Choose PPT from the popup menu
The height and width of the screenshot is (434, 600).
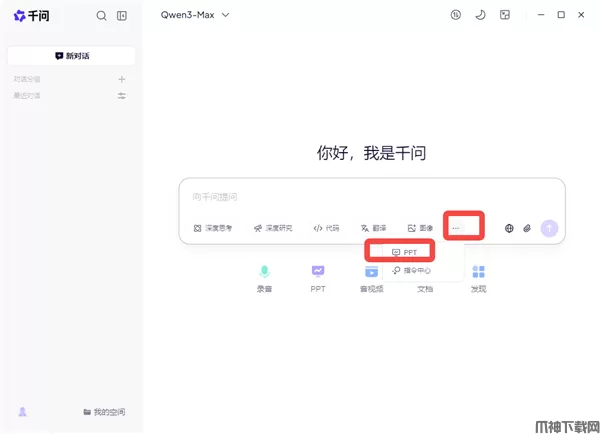pos(405,252)
